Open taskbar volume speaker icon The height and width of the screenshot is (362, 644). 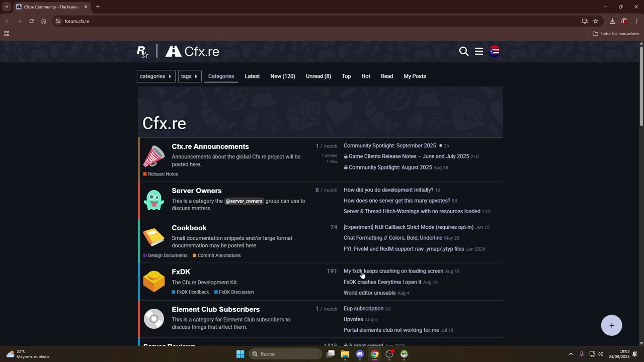pyautogui.click(x=600, y=354)
